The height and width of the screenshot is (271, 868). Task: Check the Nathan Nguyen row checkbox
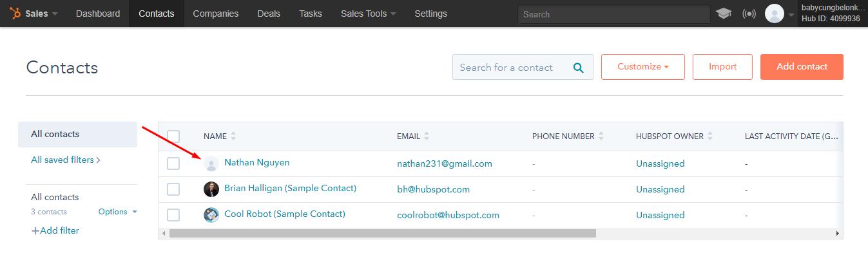(x=173, y=164)
